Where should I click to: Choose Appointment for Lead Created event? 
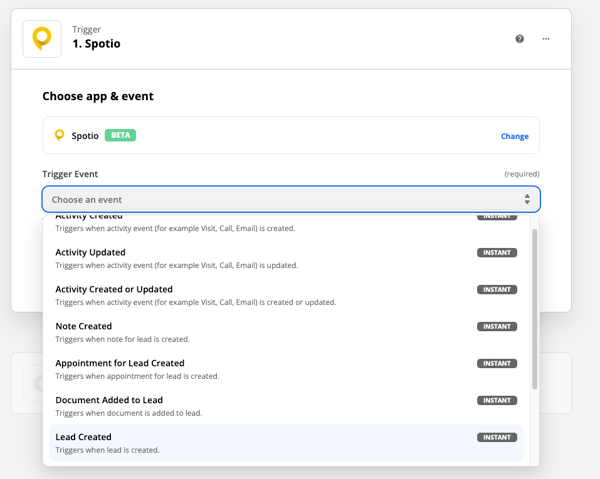286,369
